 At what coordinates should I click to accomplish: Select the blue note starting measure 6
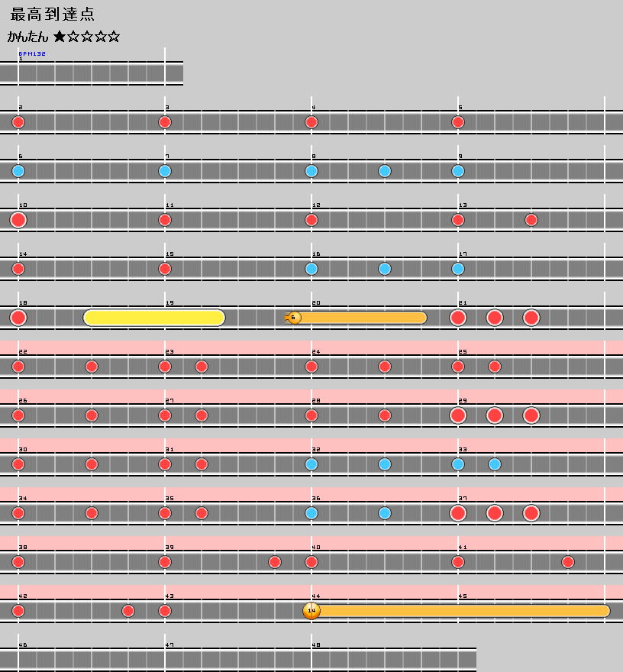click(x=18, y=171)
